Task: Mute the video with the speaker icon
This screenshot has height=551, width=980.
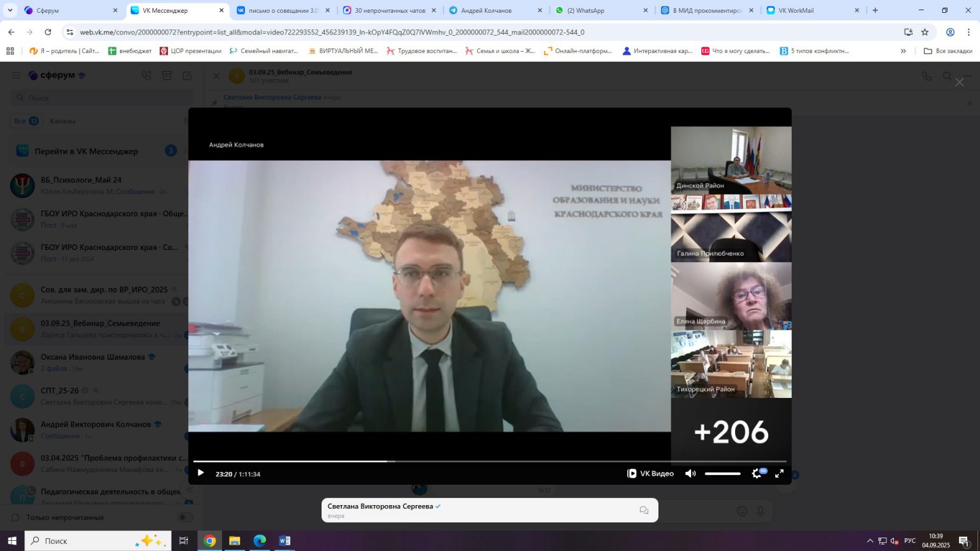Action: click(690, 473)
